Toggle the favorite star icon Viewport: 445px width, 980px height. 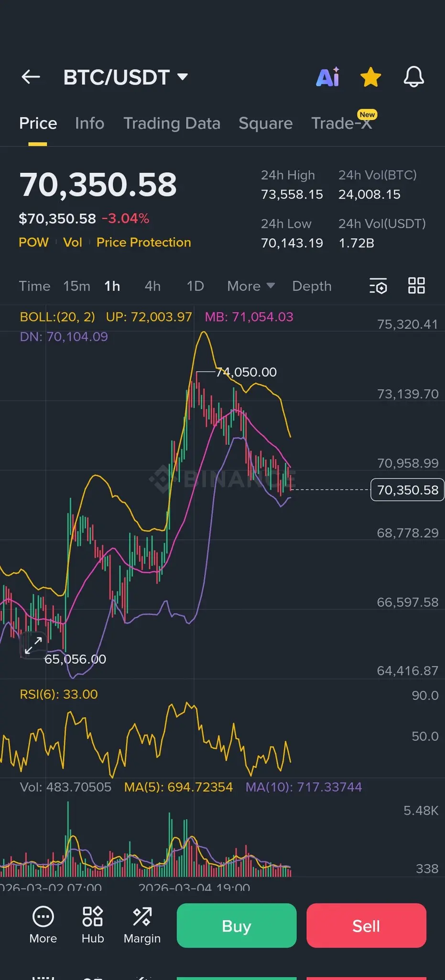point(370,77)
